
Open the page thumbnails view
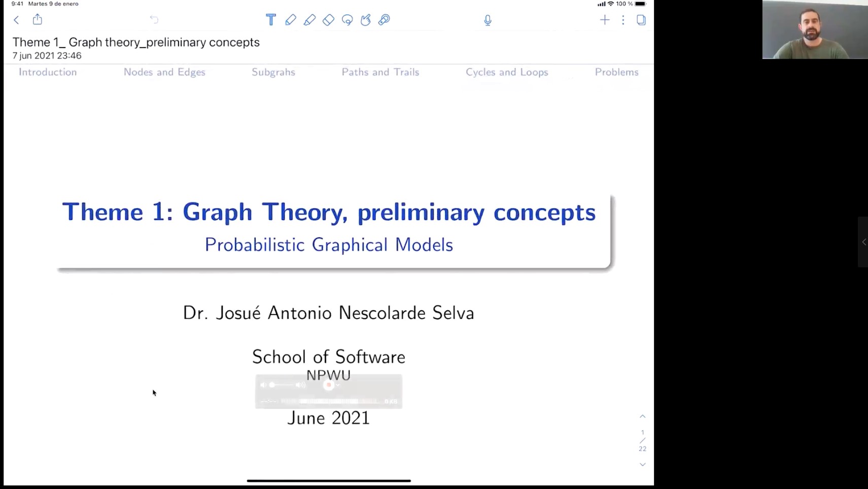(x=641, y=20)
